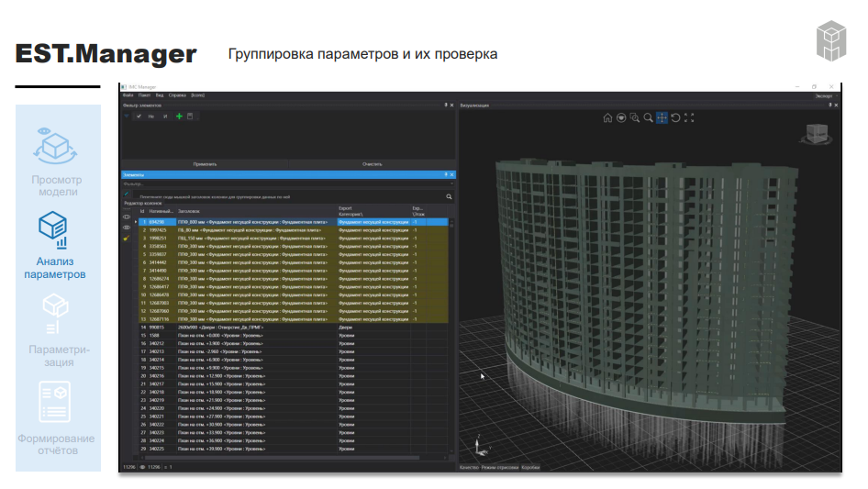
Task: Select row 13 with native Id 12687116
Action: [294, 319]
